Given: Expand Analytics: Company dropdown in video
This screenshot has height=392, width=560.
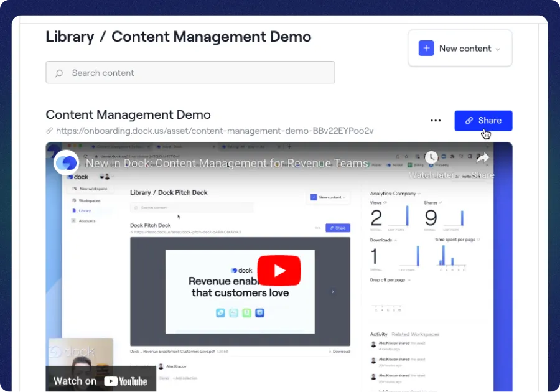Looking at the screenshot, I should click(395, 194).
